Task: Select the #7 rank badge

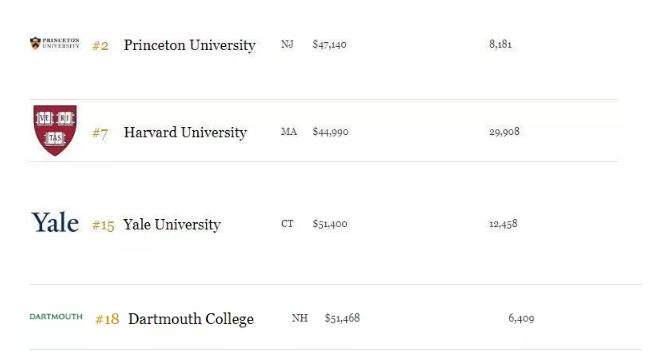Action: pos(100,134)
